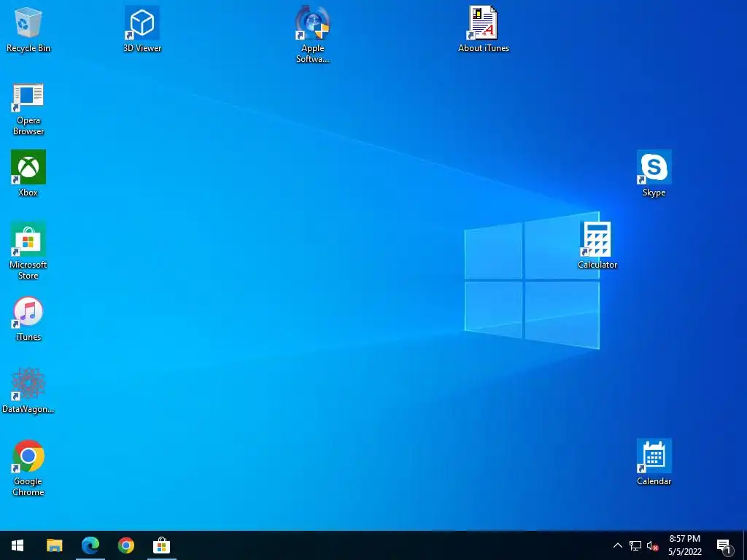Show hidden system tray icons
747x560 pixels.
(617, 545)
